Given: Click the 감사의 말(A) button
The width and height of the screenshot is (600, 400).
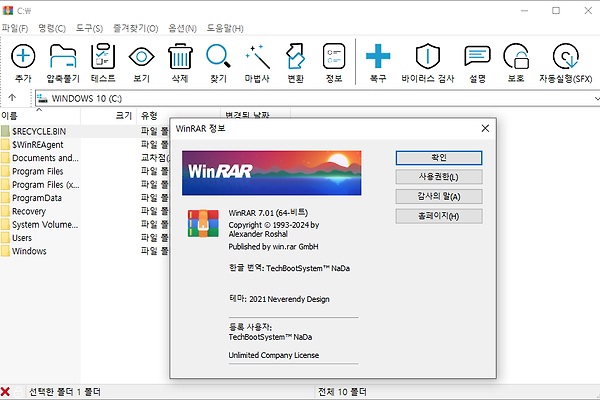Looking at the screenshot, I should (x=439, y=197).
